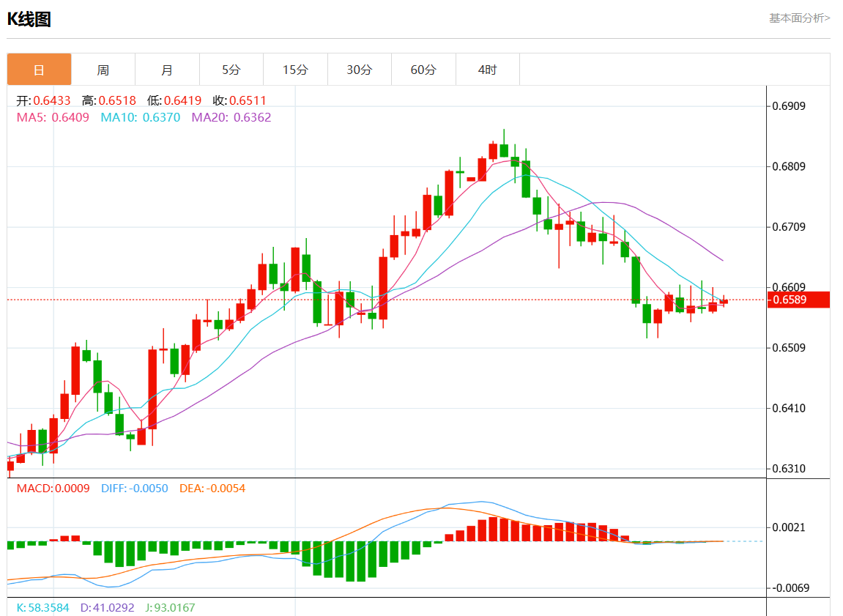
Task: Choose the 30分 interval tab
Action: point(359,70)
